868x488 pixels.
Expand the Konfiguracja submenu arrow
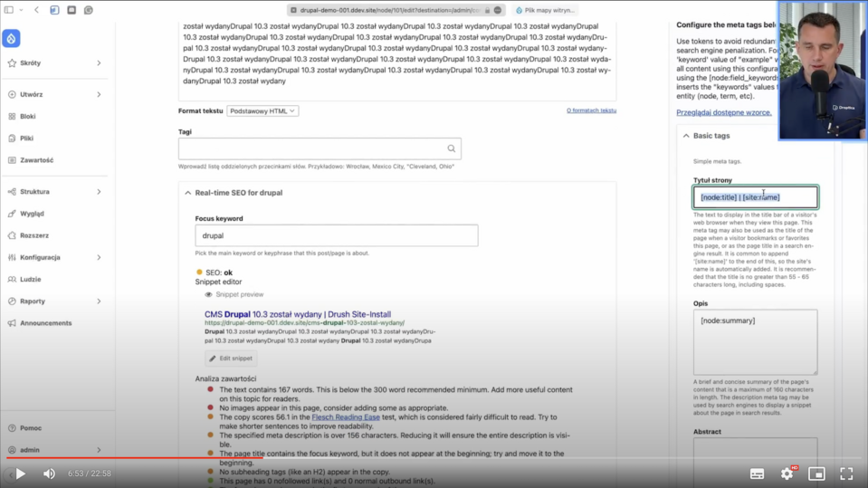coord(99,257)
